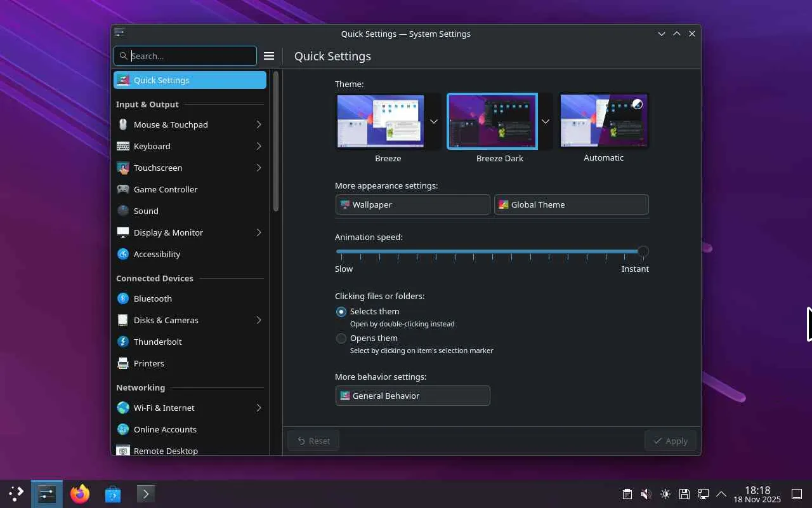Click the Search input field
This screenshot has width=812, height=508.
185,56
